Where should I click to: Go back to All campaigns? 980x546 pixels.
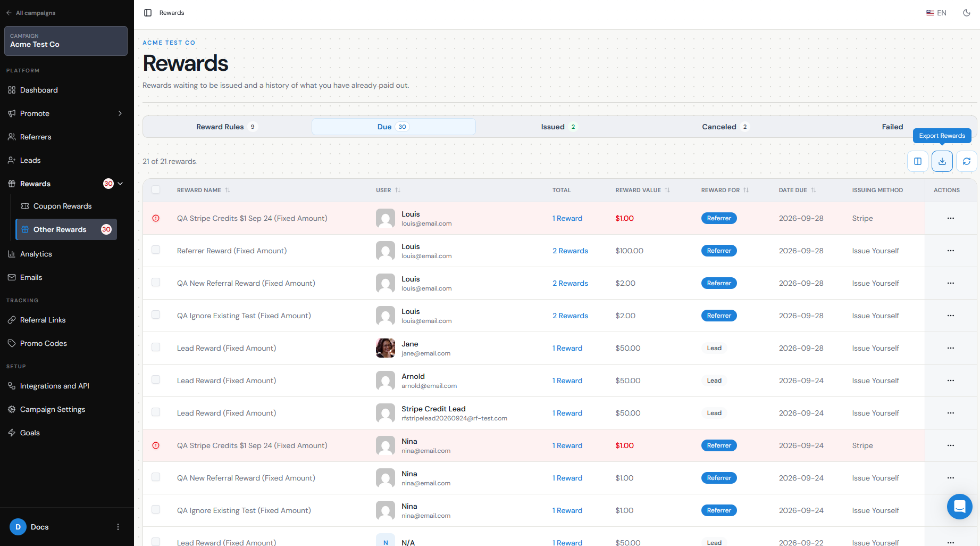[31, 13]
